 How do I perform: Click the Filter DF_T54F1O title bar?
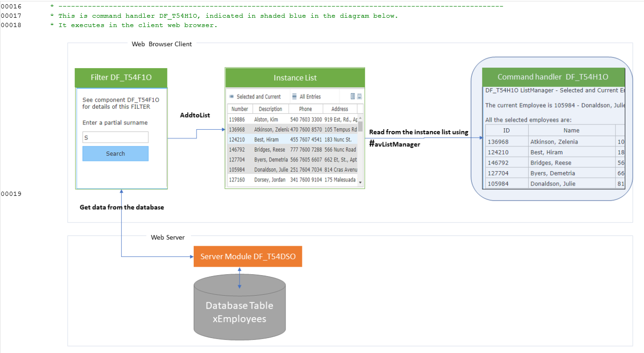(120, 77)
